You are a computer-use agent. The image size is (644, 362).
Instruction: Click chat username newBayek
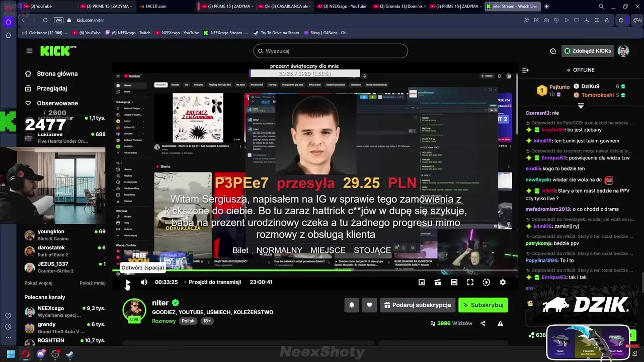538,180
